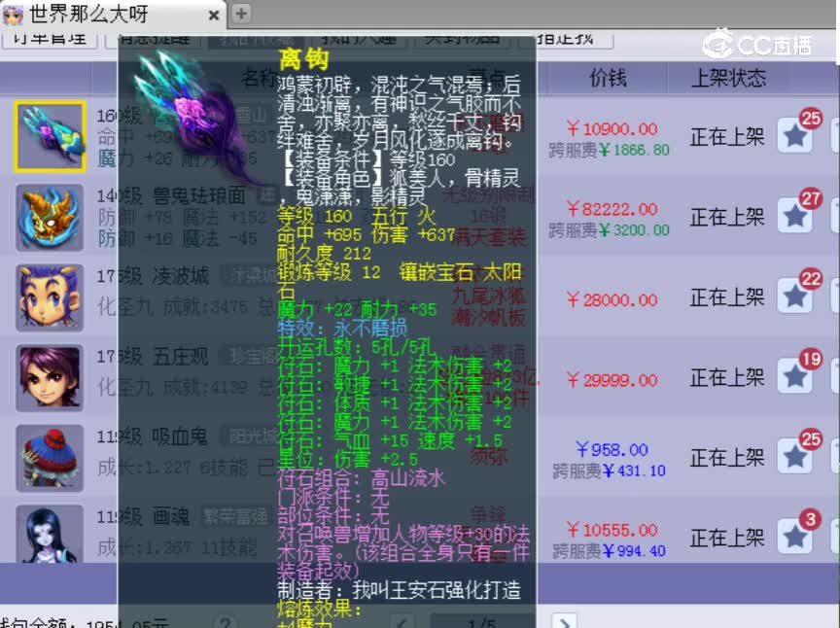The height and width of the screenshot is (628, 840).
Task: Click the page indicator 1/5
Action: (x=481, y=622)
